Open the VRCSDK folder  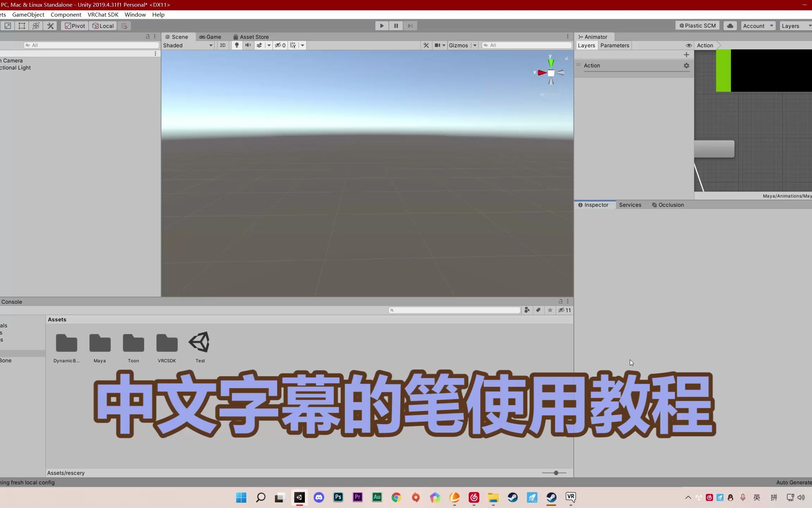167,343
